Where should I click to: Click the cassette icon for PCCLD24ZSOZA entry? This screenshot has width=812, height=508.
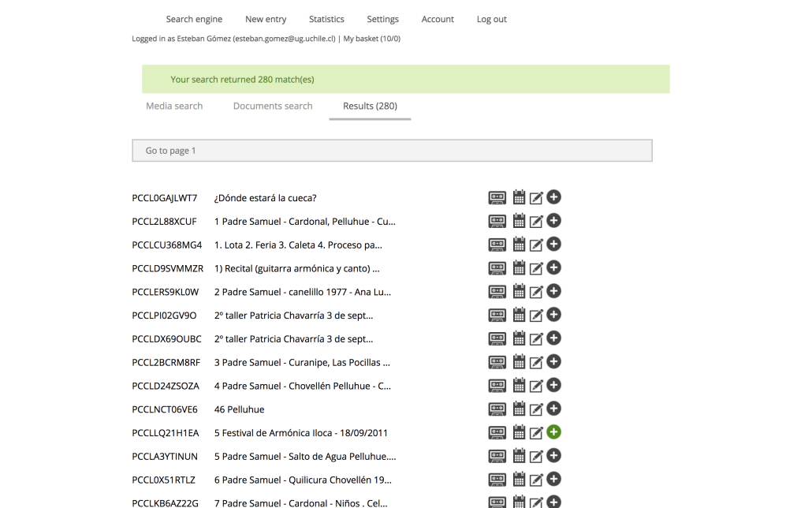tap(497, 386)
